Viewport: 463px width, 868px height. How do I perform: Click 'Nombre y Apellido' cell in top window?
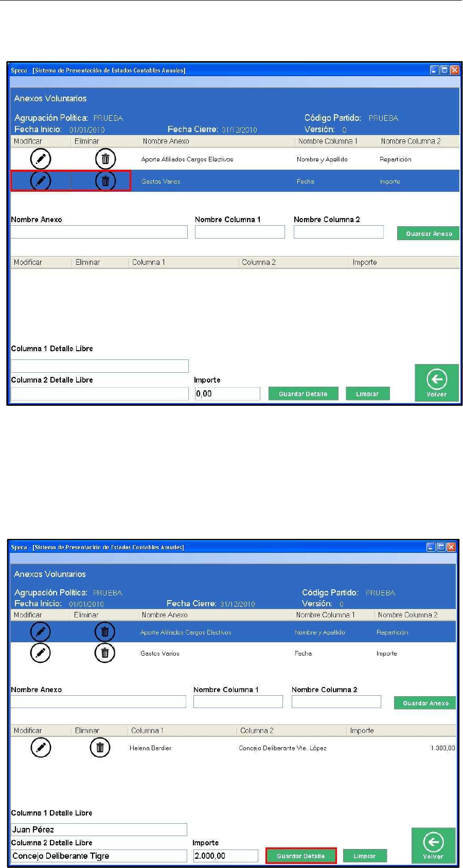(322, 159)
